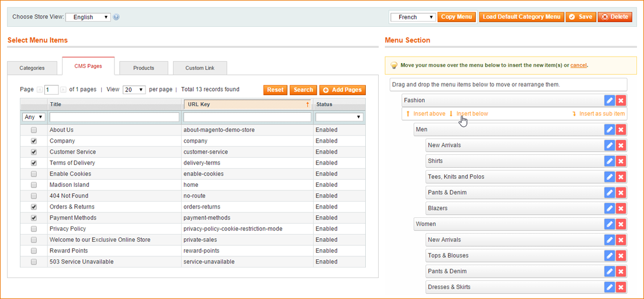This screenshot has width=644, height=299.
Task: Remove Blazers using its red X icon
Action: [x=621, y=208]
